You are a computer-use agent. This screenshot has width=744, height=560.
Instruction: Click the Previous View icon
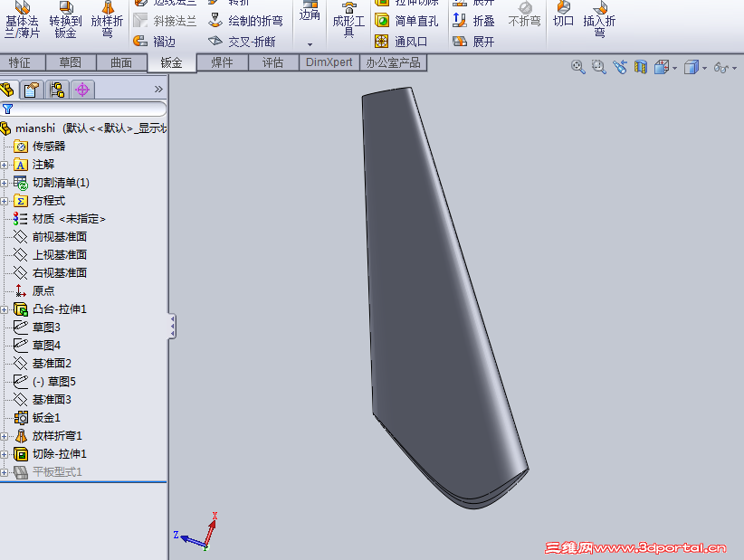pos(620,67)
